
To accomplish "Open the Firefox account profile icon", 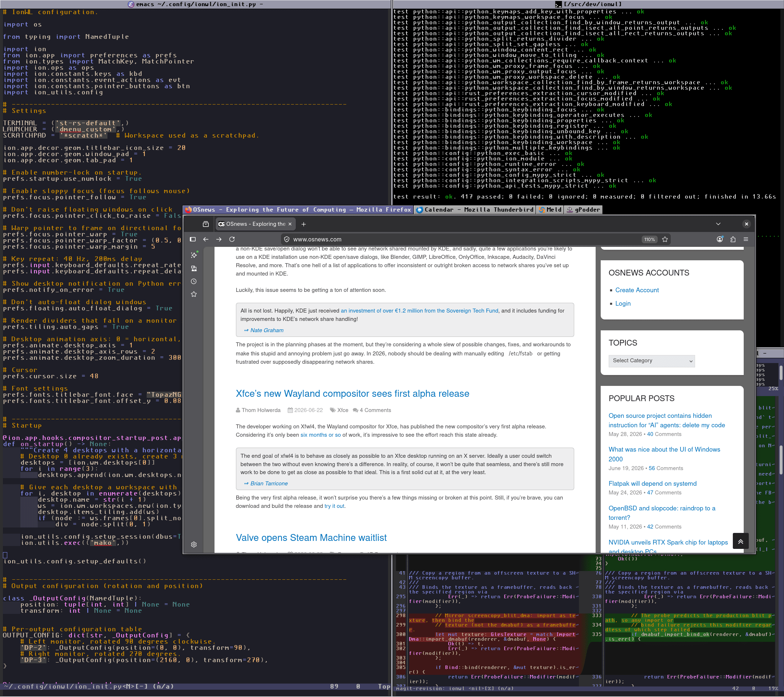I will coord(720,239).
